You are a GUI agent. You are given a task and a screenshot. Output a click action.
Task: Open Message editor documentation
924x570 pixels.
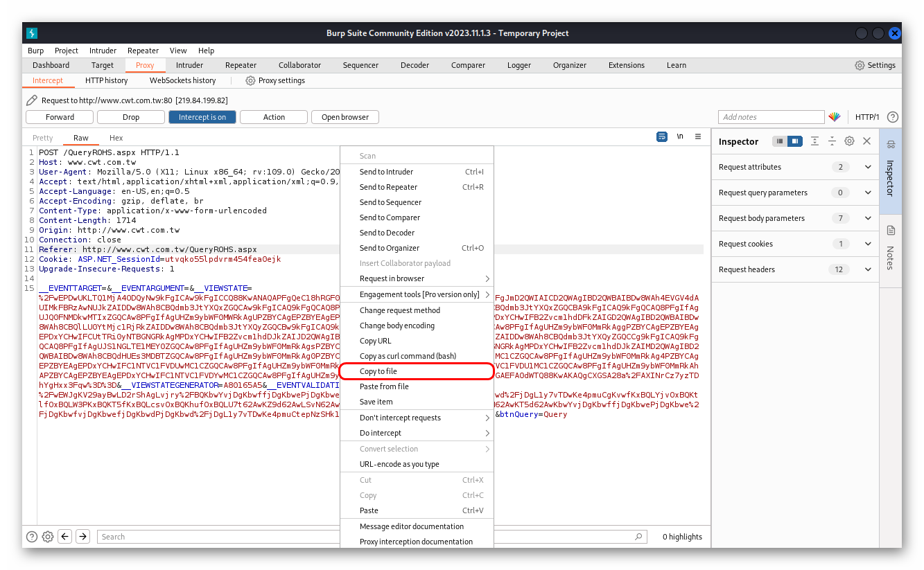(417, 526)
